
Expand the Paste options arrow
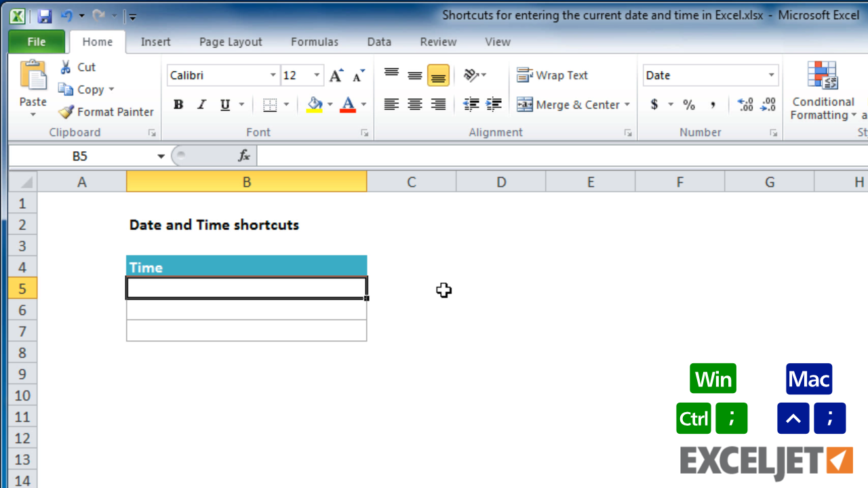(33, 115)
